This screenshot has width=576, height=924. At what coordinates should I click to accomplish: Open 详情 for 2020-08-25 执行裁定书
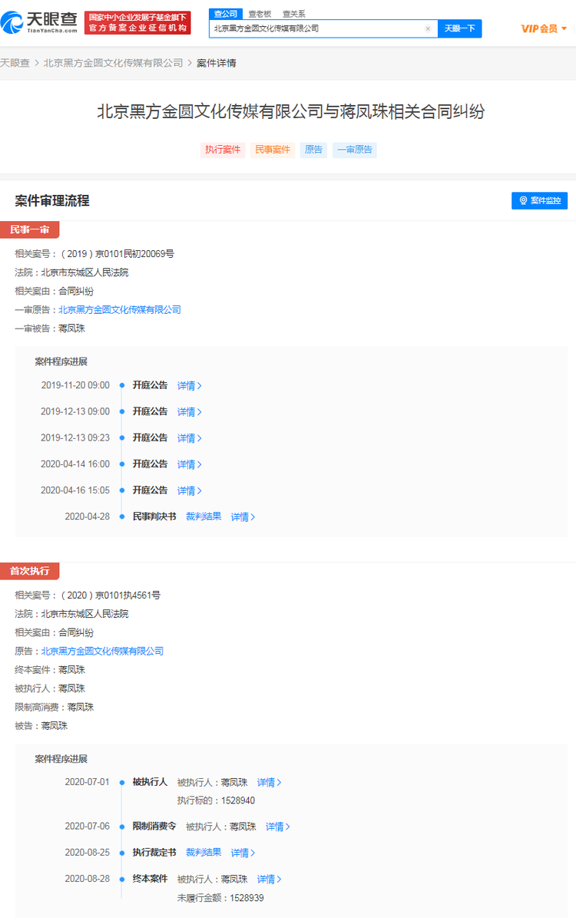pyautogui.click(x=243, y=853)
